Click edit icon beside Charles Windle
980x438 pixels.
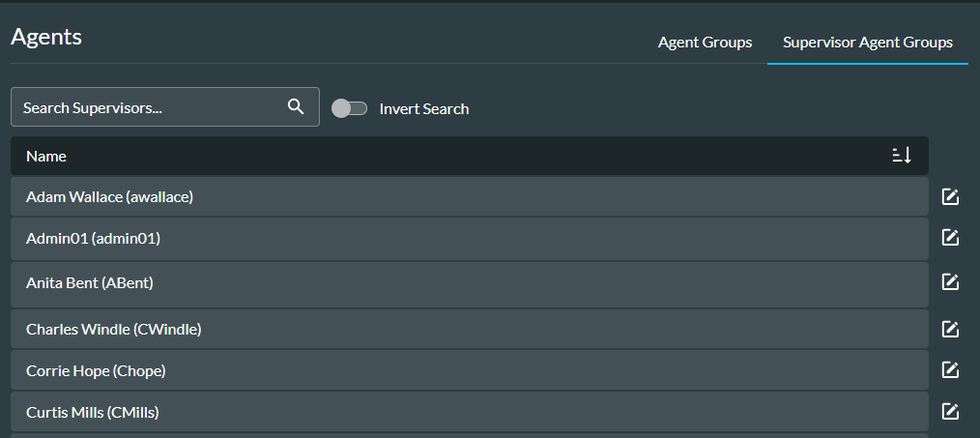click(950, 330)
